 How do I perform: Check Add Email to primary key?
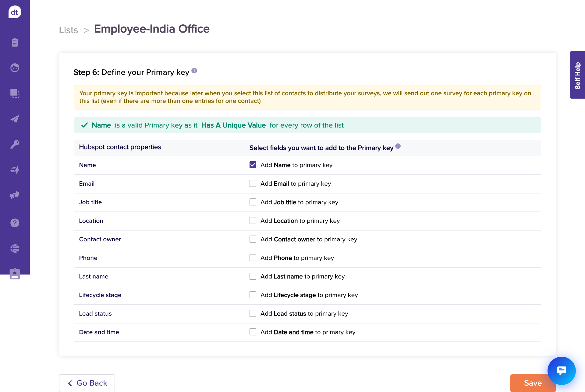click(x=253, y=184)
